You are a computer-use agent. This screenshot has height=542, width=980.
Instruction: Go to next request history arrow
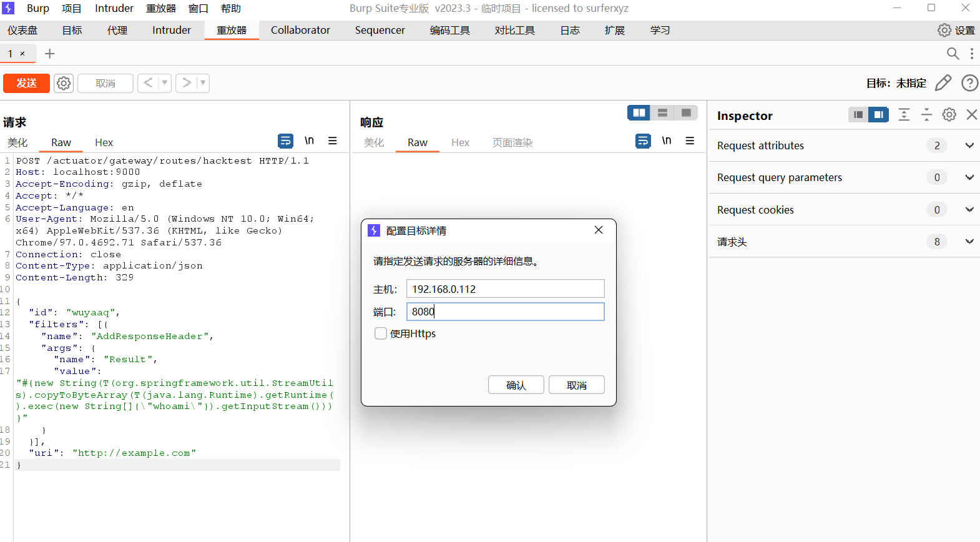(x=186, y=83)
